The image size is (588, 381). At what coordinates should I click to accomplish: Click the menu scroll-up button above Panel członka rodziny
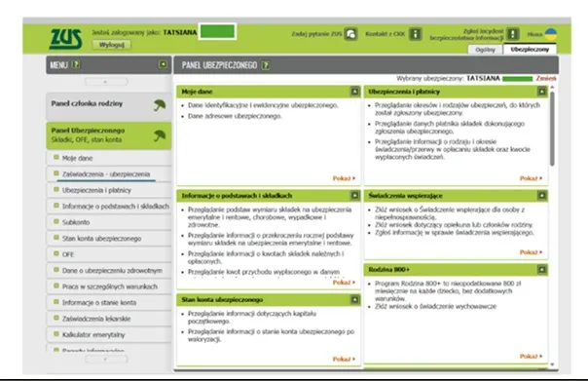(x=106, y=82)
